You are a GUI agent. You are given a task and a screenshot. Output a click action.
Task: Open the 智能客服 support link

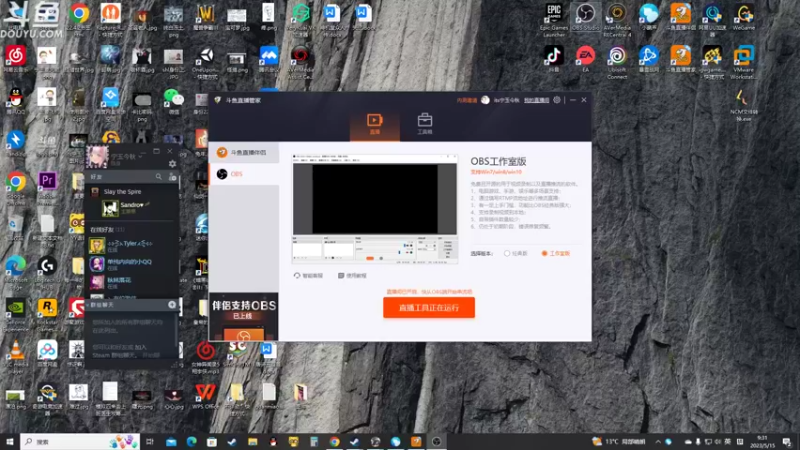pyautogui.click(x=308, y=276)
